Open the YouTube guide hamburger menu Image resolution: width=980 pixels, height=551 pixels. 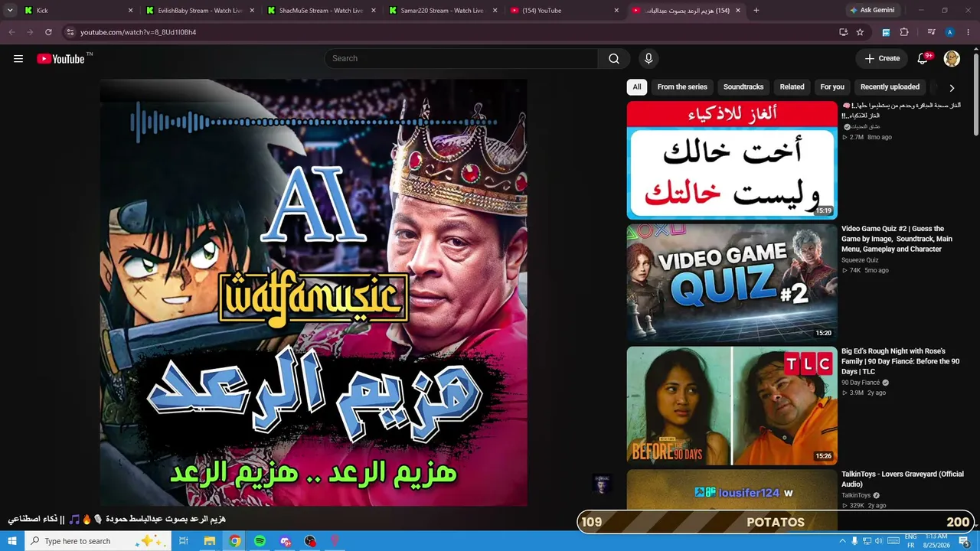18,58
